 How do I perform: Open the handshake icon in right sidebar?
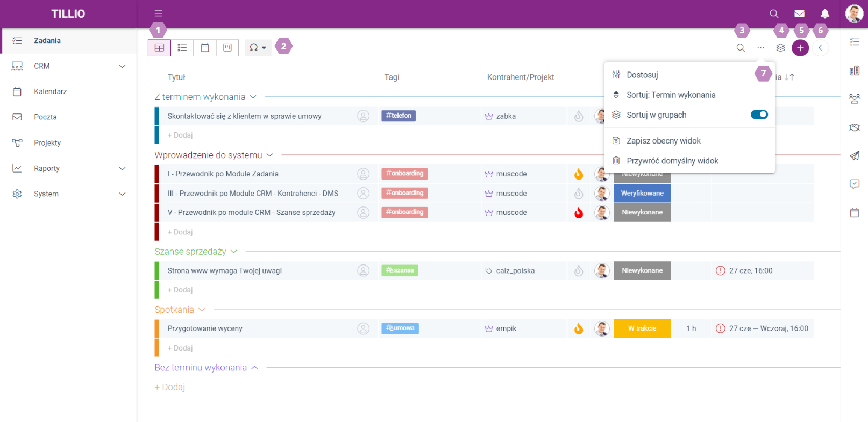tap(855, 127)
